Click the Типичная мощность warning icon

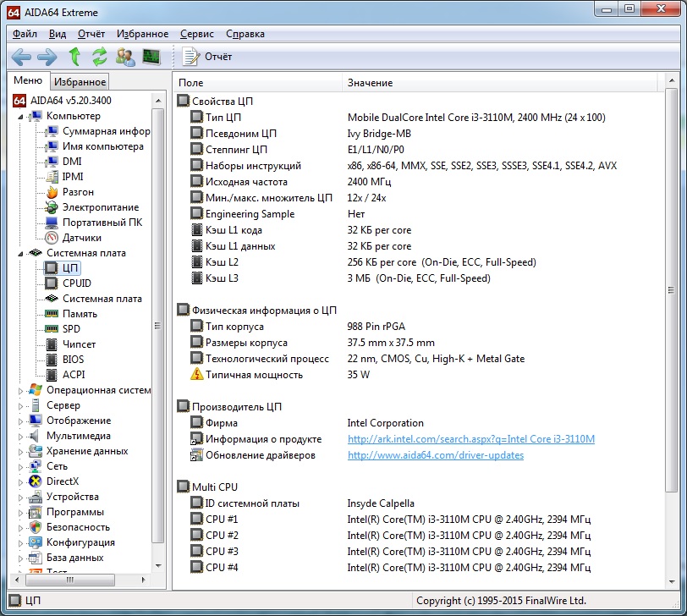click(197, 374)
